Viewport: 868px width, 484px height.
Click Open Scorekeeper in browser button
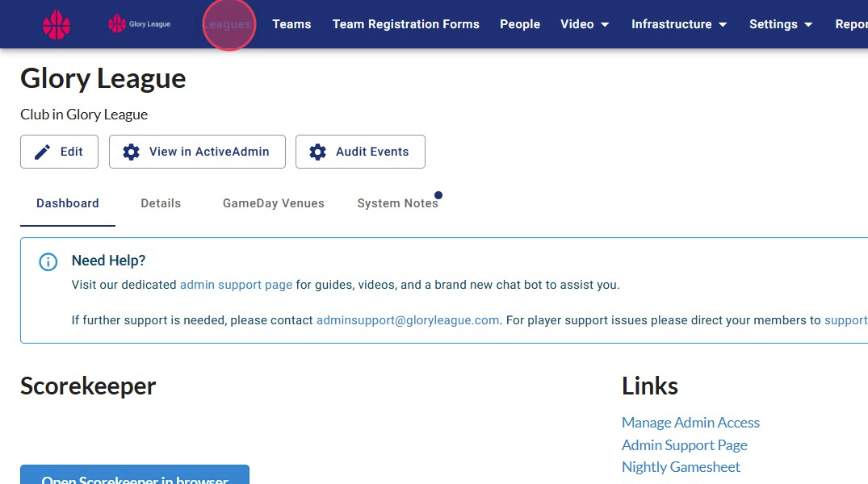coord(135,474)
